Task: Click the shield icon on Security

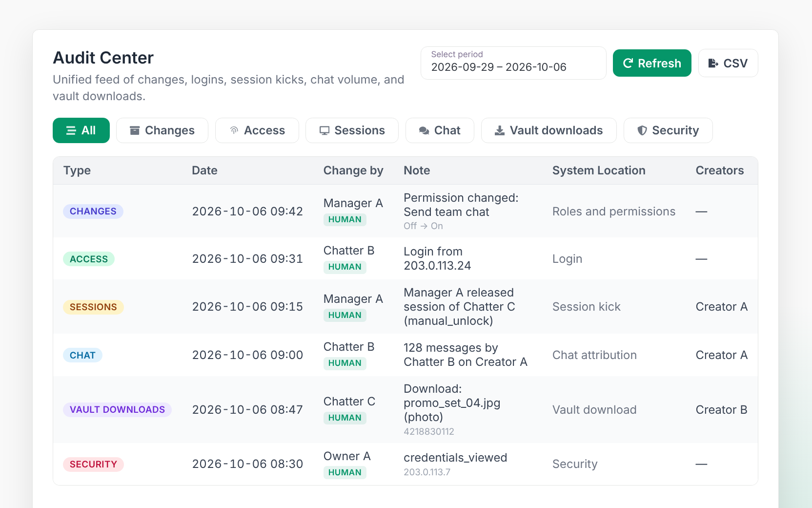Action: pyautogui.click(x=642, y=130)
